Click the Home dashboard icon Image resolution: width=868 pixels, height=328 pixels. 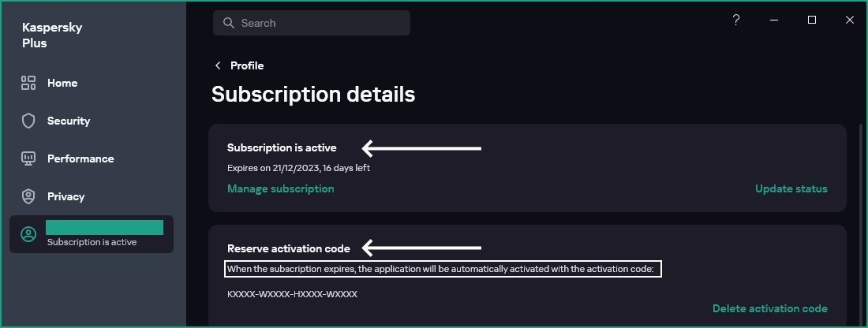pos(28,83)
